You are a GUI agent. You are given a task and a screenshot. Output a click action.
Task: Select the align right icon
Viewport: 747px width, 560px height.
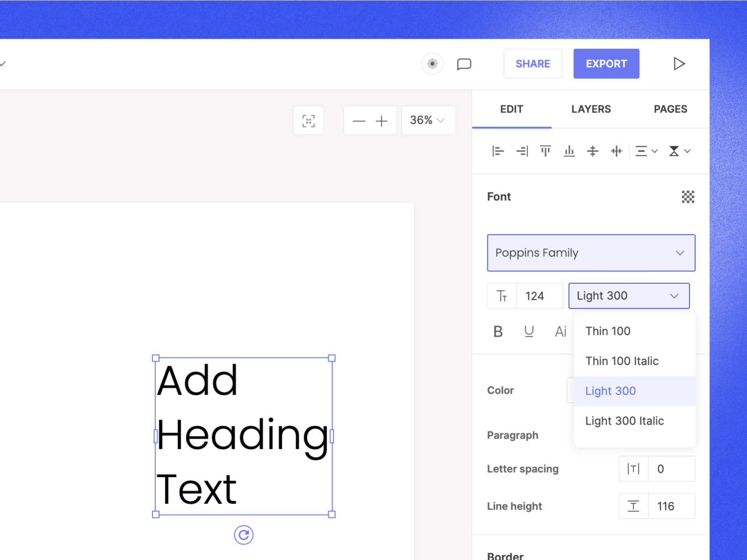[x=521, y=151]
